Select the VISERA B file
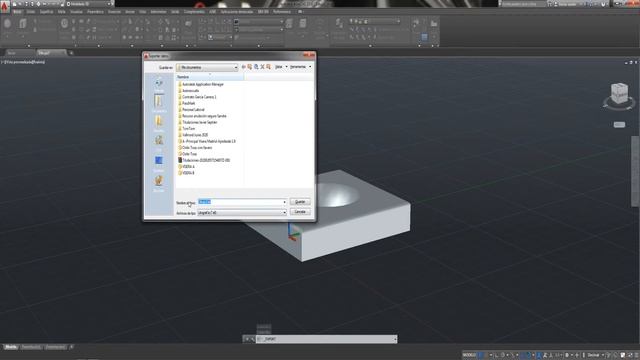 click(x=186, y=173)
